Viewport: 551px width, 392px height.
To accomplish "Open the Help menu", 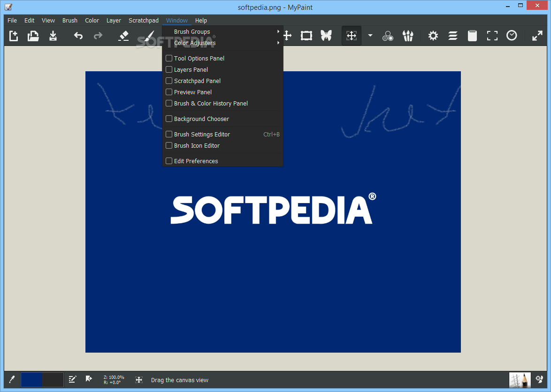I will click(201, 20).
